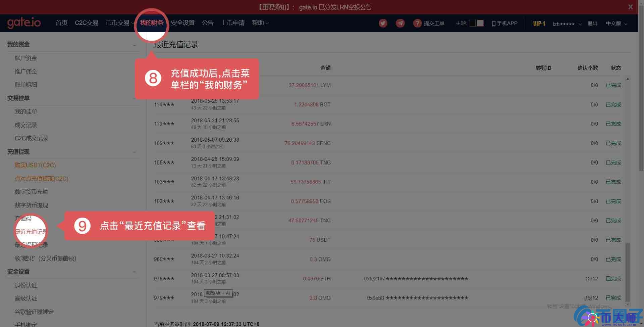Click the 金额 column header
The image size is (644, 327).
pyautogui.click(x=325, y=68)
